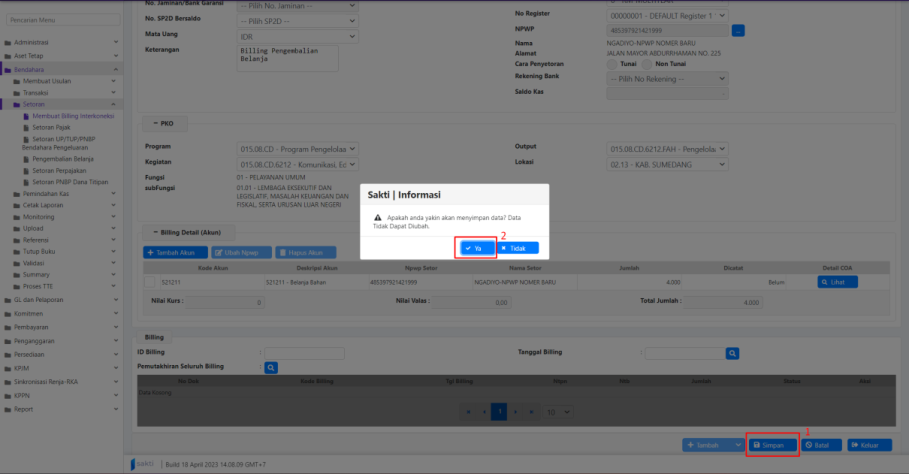This screenshot has width=909, height=474.
Task: Tick the checkbox for account row 521211
Action: [x=149, y=283]
